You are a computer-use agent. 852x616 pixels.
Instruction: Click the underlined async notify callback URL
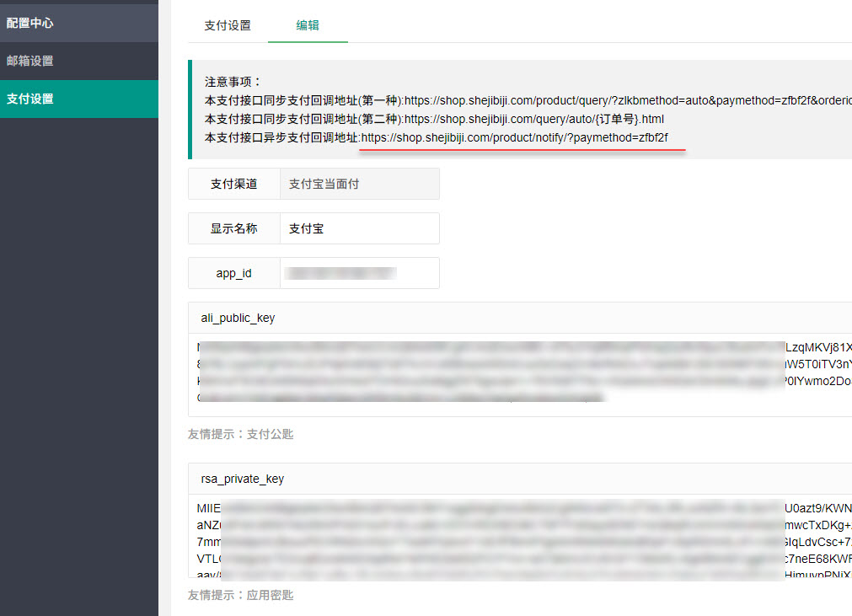click(x=515, y=137)
